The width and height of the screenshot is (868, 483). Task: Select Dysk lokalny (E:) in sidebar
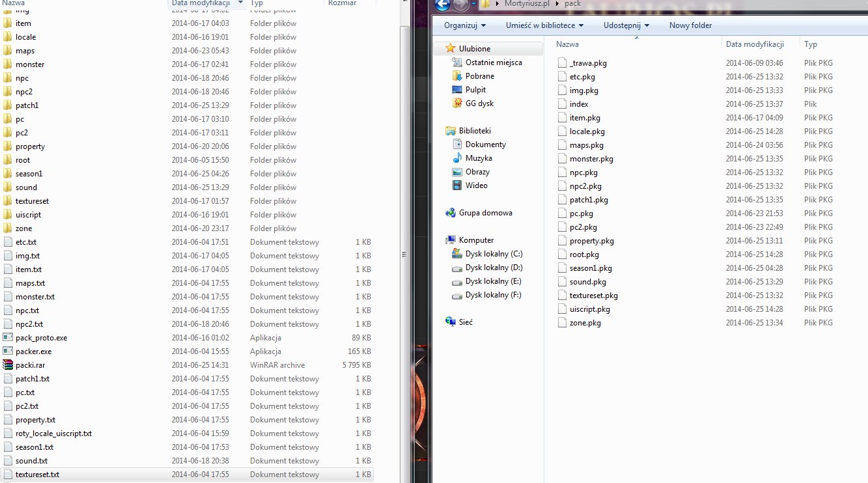coord(494,281)
